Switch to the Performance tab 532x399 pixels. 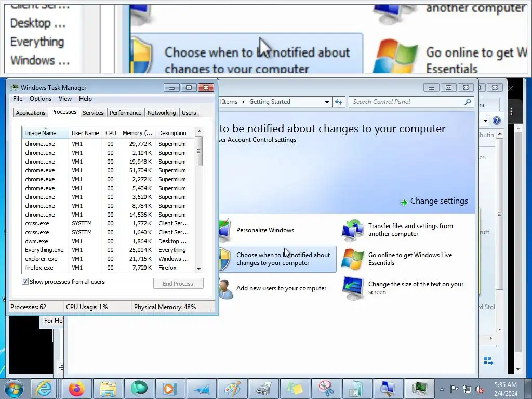[x=126, y=113]
